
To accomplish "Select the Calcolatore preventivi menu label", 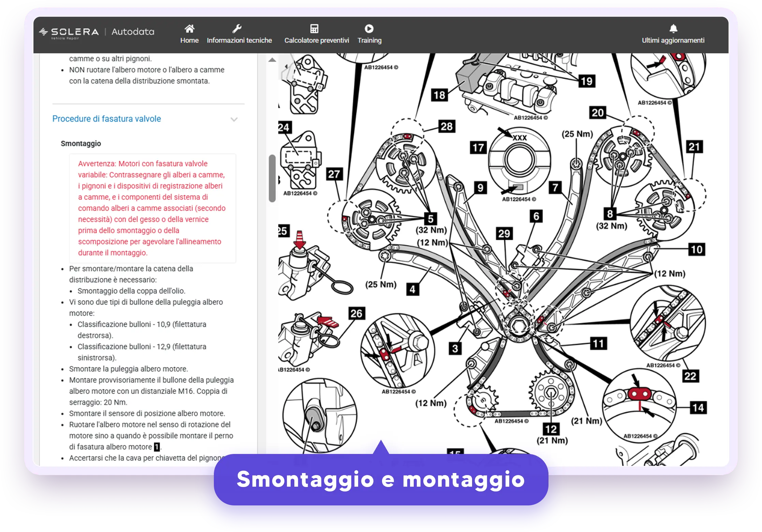I will pyautogui.click(x=317, y=41).
